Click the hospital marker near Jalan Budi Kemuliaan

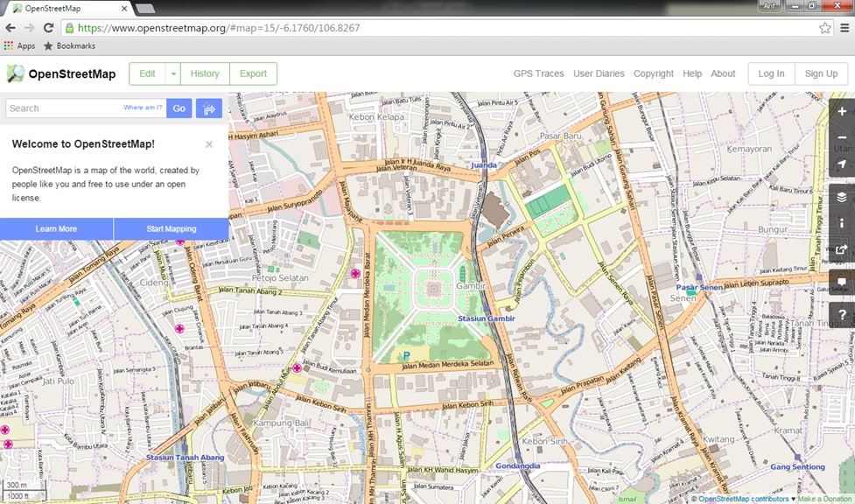pos(297,368)
